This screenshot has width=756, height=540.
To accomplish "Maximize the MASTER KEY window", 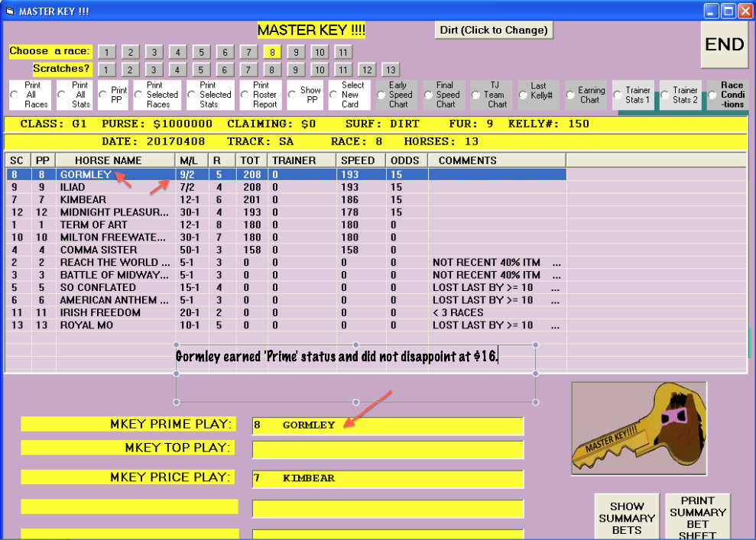I will (x=728, y=11).
